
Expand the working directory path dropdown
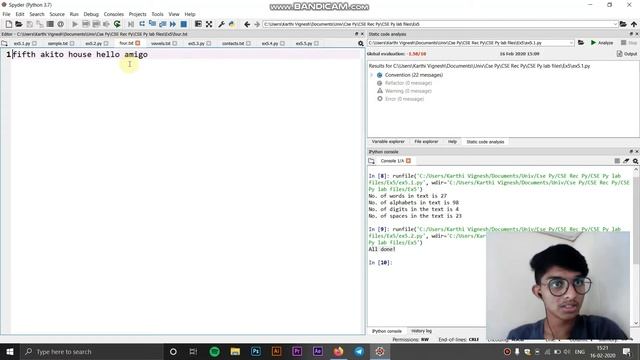tap(615, 24)
